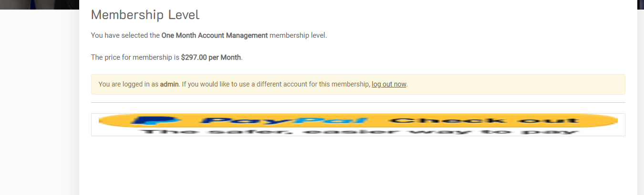Click the dark header strip at top right
The image size is (644, 195).
pos(640,5)
